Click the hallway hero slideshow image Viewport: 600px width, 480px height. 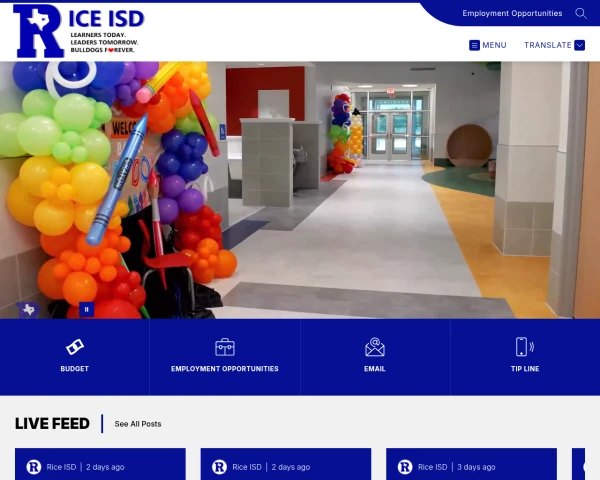(300, 190)
